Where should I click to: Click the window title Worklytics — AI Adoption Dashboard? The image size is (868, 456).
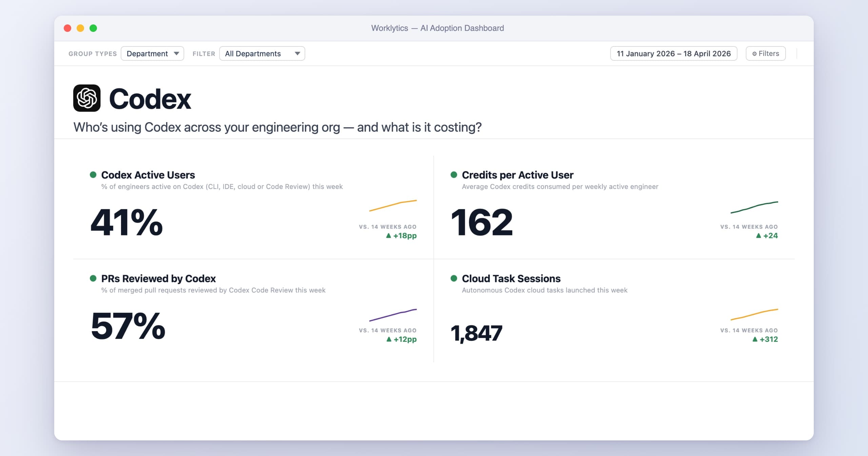pos(437,28)
